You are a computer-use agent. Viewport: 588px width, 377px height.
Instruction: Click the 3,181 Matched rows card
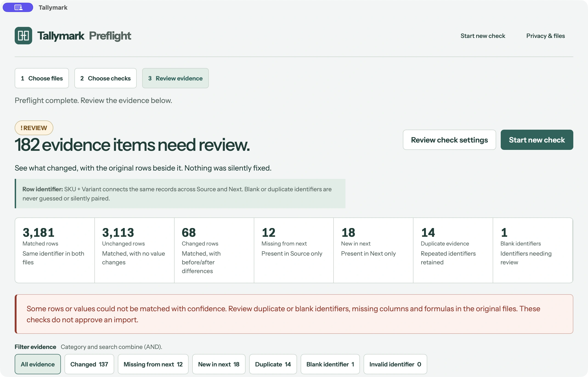tap(55, 250)
